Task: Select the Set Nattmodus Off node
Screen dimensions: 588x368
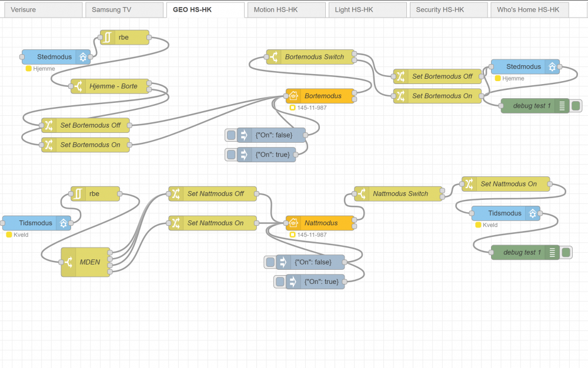Action: coord(215,193)
